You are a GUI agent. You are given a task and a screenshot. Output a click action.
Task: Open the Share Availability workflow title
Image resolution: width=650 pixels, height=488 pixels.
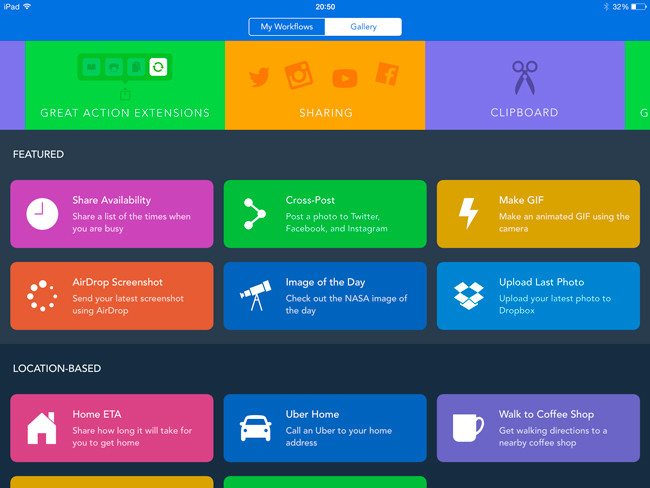pyautogui.click(x=112, y=200)
